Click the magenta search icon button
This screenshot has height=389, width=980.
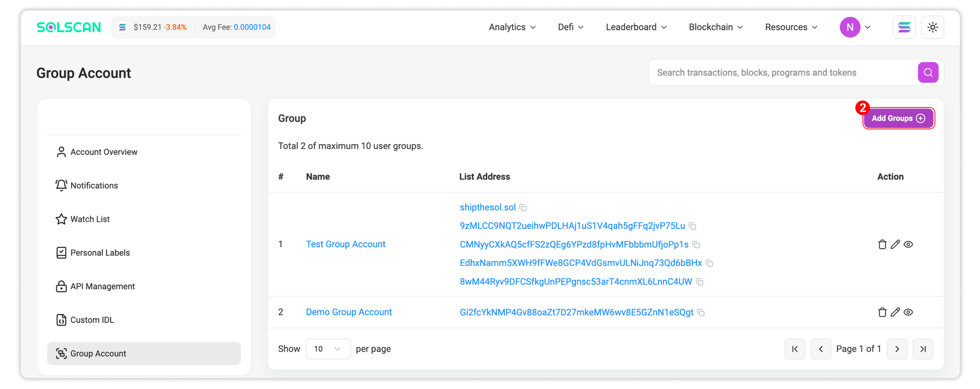point(928,73)
